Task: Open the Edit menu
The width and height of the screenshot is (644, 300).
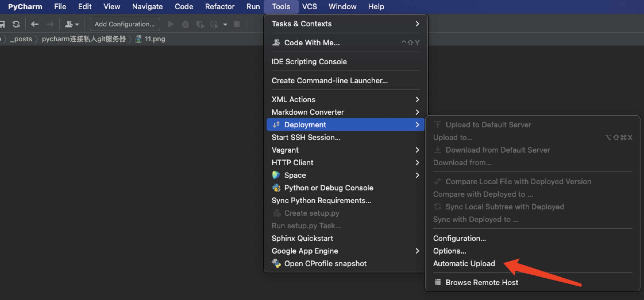Action: [x=85, y=7]
